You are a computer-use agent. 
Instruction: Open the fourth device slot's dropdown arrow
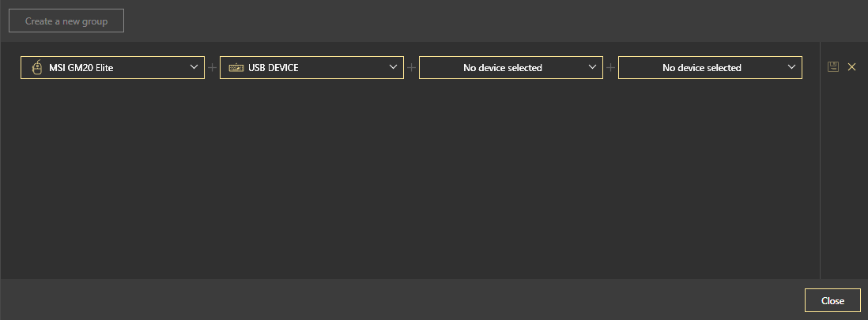(792, 68)
